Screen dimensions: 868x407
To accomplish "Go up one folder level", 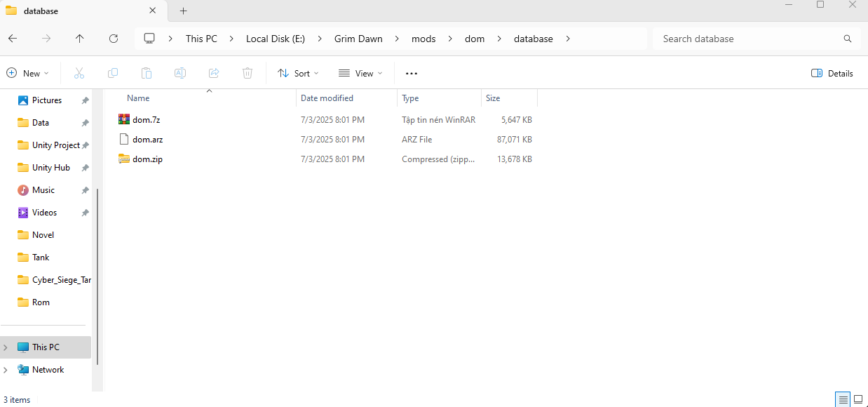I will pos(80,39).
